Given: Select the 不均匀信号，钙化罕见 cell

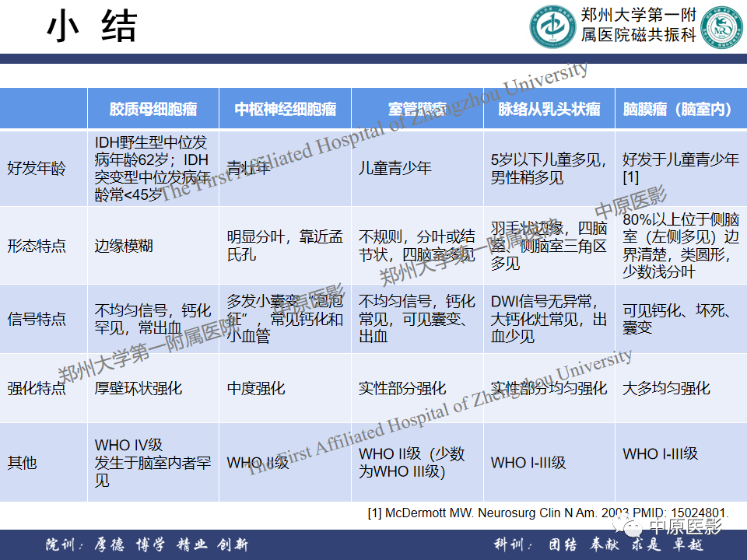Looking at the screenshot, I should 153,319.
